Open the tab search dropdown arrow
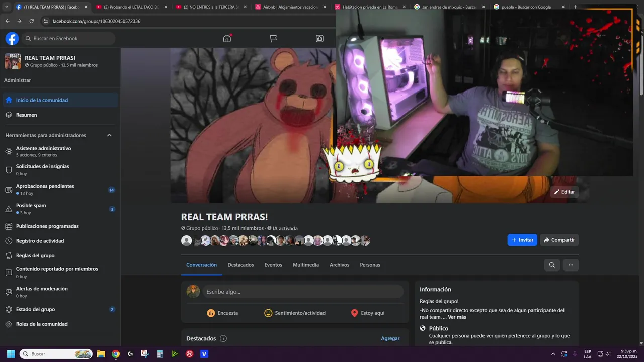The image size is (644, 362). coord(7,7)
